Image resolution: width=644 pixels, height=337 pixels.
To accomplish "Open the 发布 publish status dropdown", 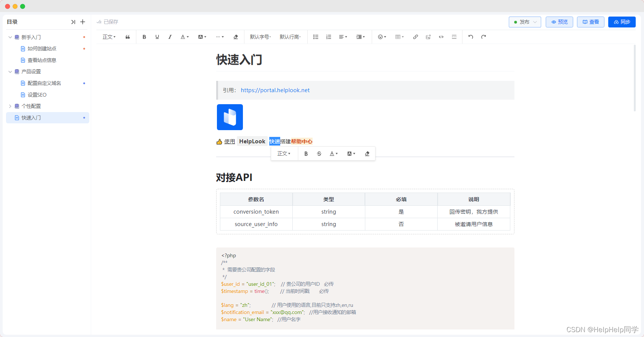I will tap(525, 22).
